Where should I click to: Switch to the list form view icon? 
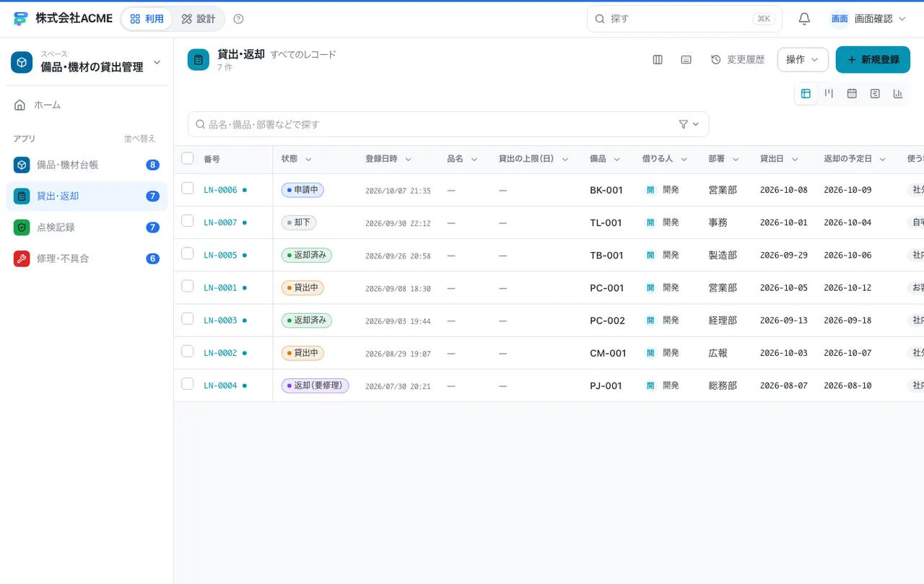point(875,94)
